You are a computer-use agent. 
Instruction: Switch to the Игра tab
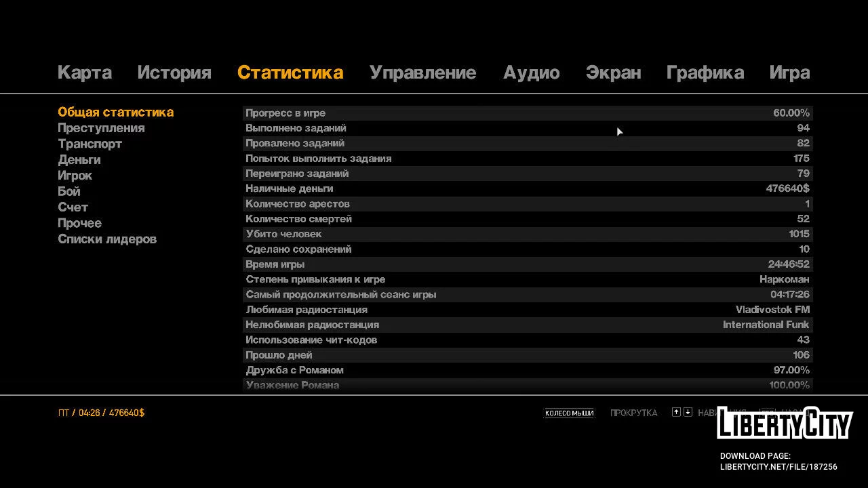789,73
